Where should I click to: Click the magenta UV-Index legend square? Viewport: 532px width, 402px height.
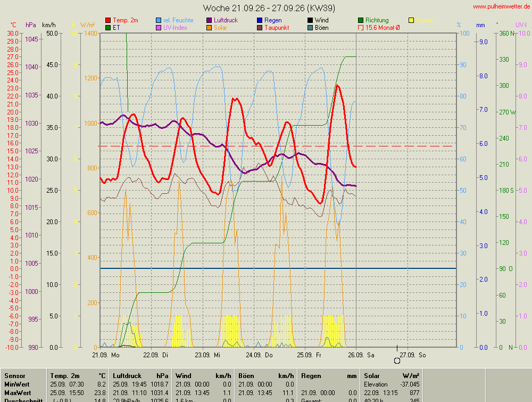(x=159, y=28)
